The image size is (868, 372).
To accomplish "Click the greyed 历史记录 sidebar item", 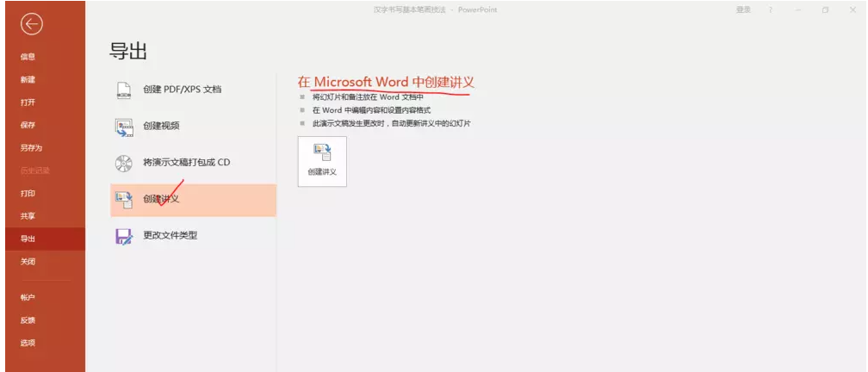I will 34,170.
